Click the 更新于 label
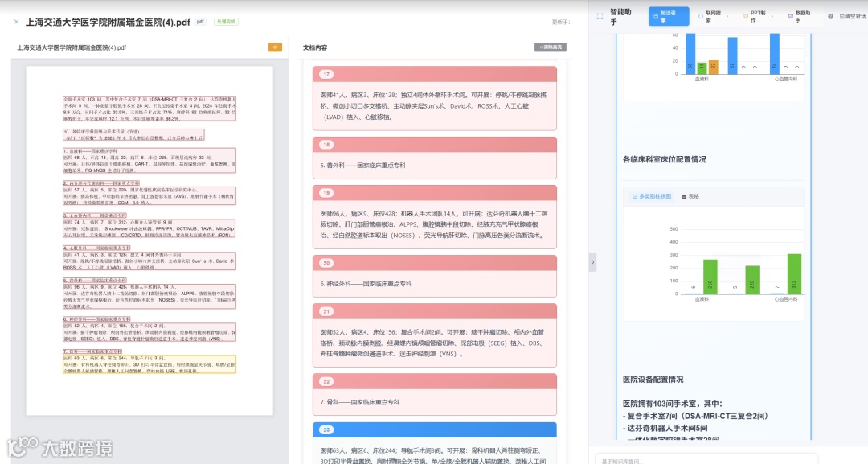Image resolution: width=868 pixels, height=464 pixels. pyautogui.click(x=560, y=23)
